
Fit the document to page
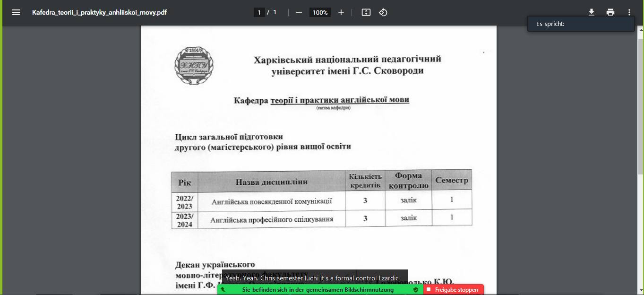pos(366,12)
